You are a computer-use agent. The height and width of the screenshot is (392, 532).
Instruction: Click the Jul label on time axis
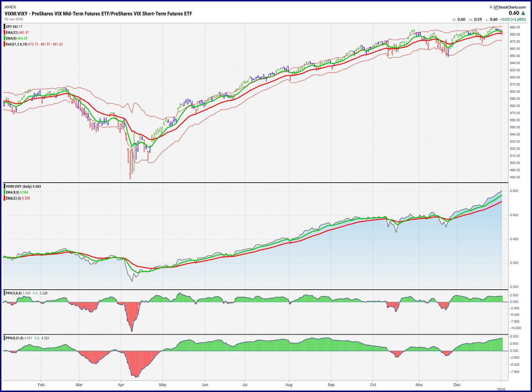[x=245, y=385]
